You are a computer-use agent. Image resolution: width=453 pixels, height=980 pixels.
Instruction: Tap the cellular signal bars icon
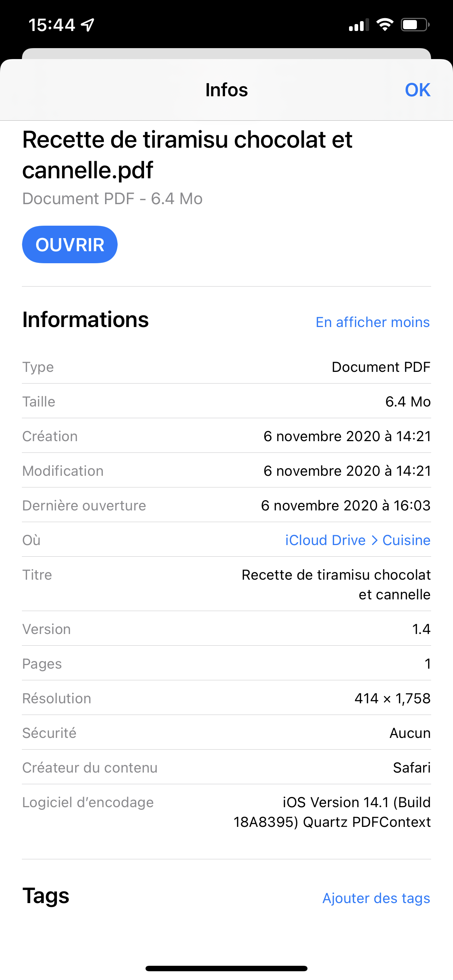359,25
